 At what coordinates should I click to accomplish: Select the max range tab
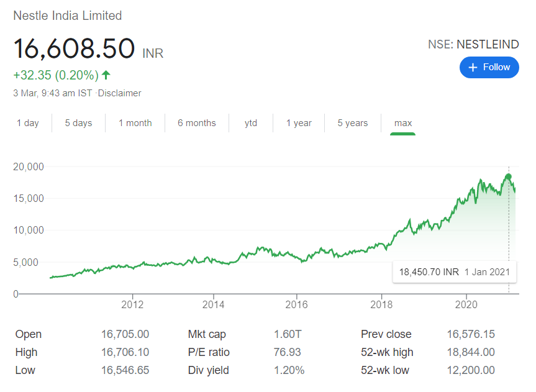[403, 123]
